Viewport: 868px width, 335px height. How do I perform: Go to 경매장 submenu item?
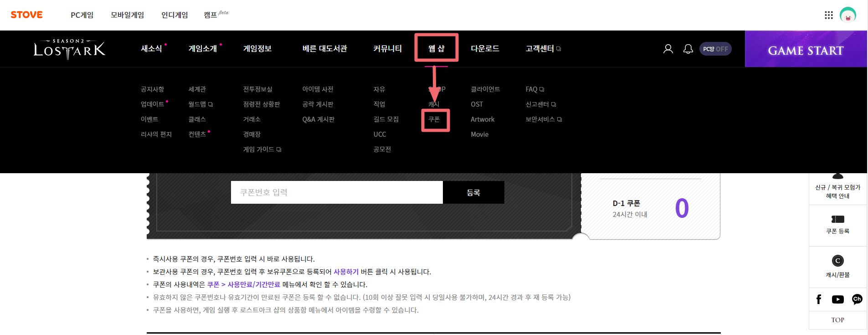tap(252, 134)
